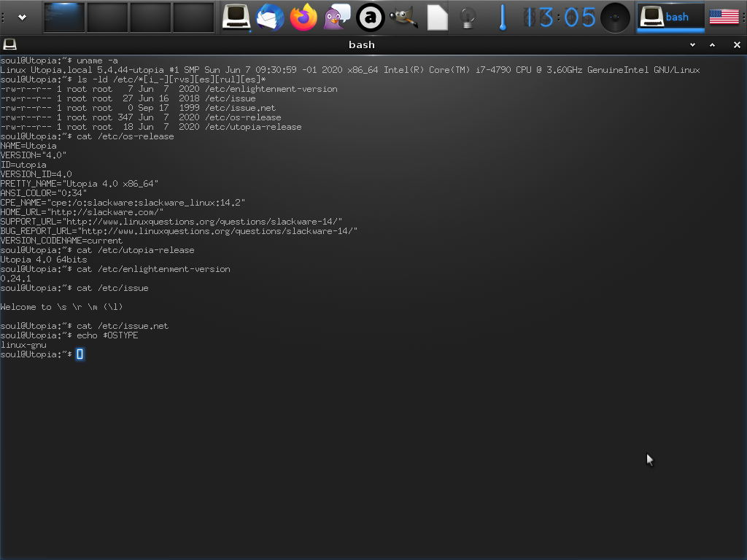Switch to the third virtual desktop in pager
Screen dimensions: 747x560
[x=150, y=17]
